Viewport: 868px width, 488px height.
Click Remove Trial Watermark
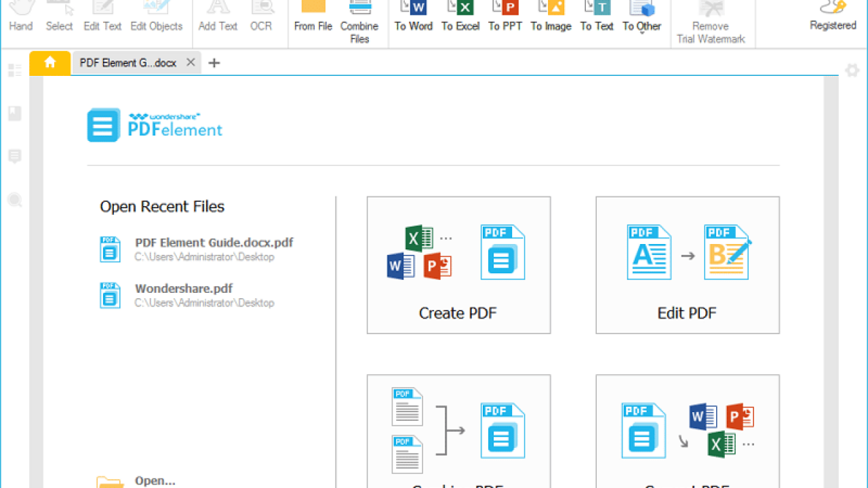(711, 22)
